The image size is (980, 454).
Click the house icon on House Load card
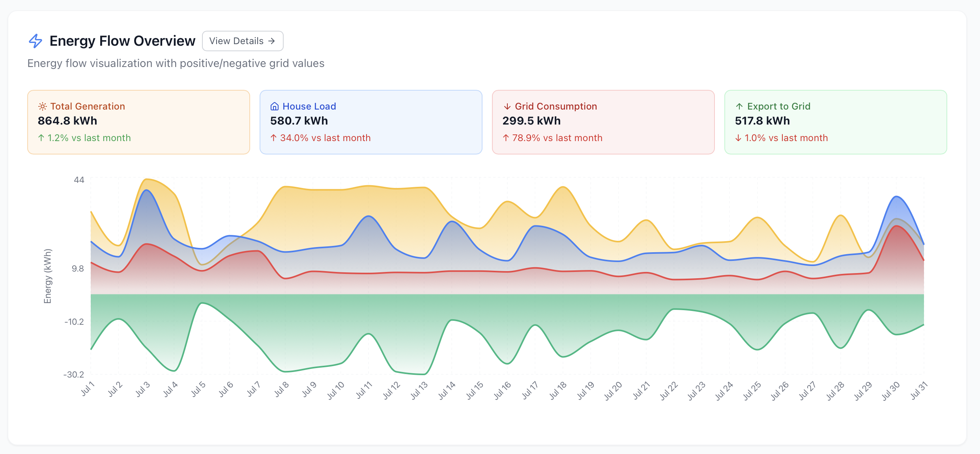[275, 106]
